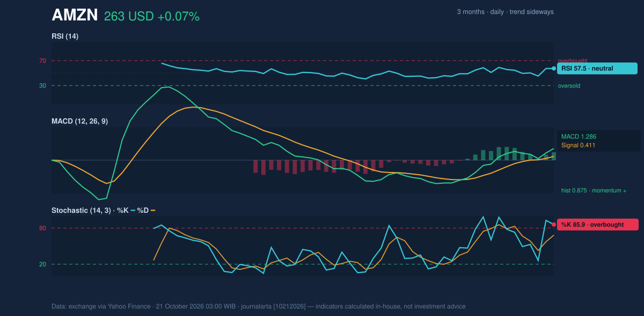Click the red overbought label in RSI panel

pyautogui.click(x=573, y=61)
